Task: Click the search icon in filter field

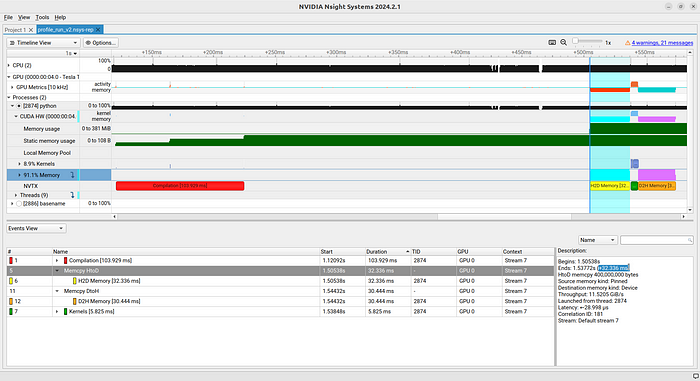Action: tap(690, 240)
